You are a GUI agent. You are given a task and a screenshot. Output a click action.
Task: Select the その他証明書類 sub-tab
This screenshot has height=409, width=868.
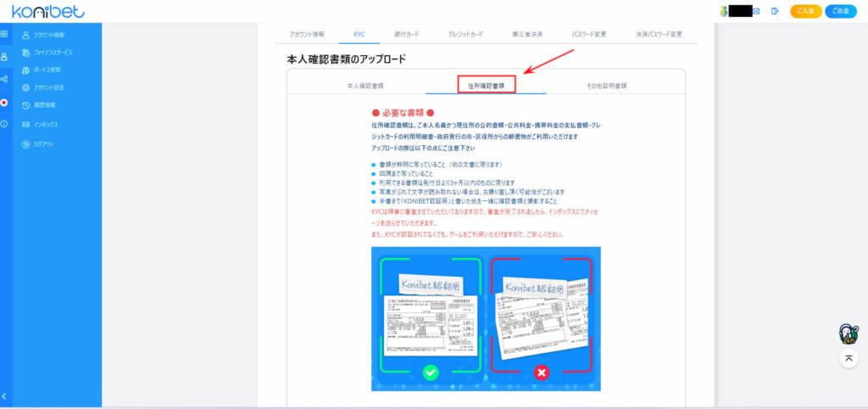607,86
